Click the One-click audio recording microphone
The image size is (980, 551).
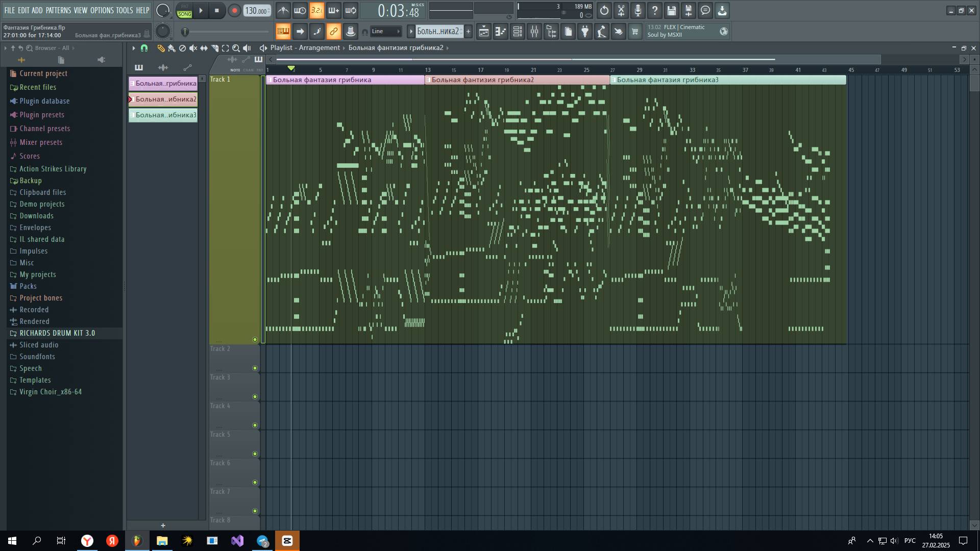(x=638, y=10)
